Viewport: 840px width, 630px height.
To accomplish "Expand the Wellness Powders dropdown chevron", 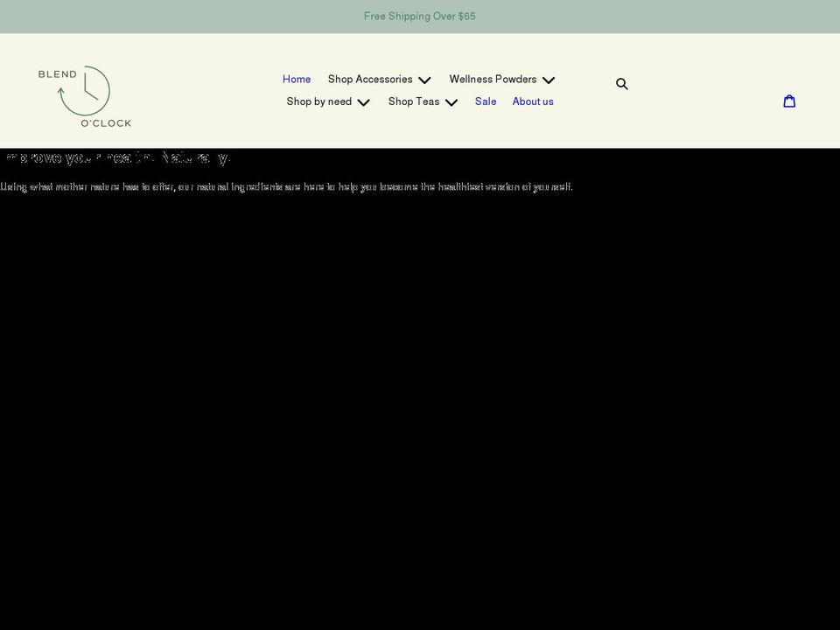I will [x=549, y=80].
